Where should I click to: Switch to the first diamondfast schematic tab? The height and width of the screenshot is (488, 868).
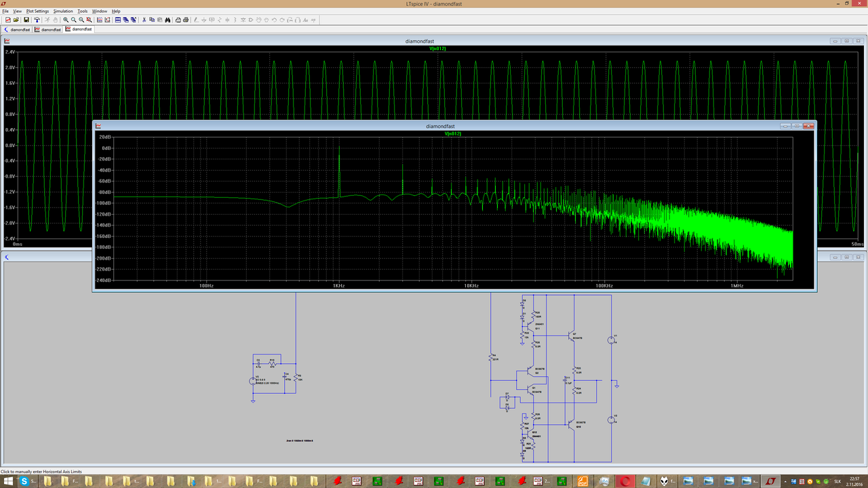[x=17, y=29]
